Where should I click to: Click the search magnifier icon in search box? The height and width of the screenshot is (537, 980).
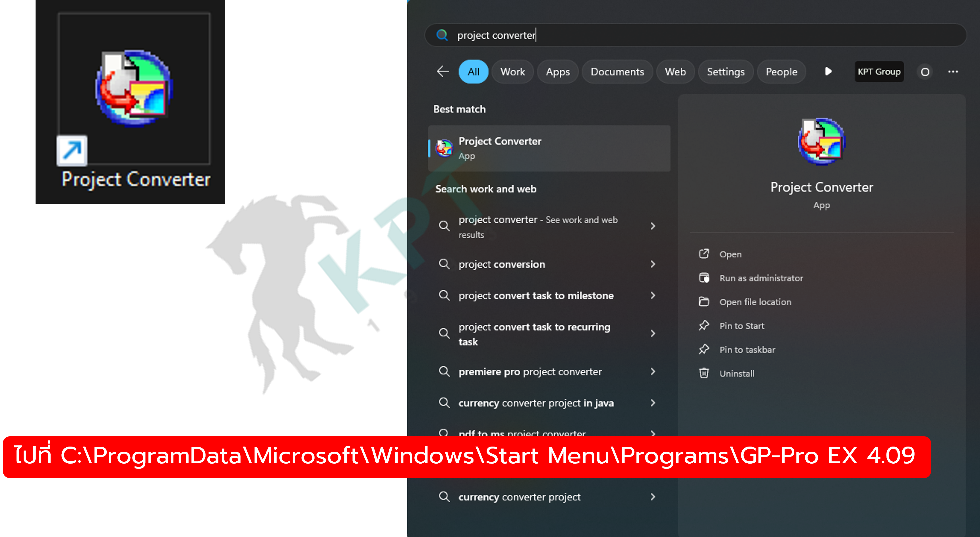point(442,35)
